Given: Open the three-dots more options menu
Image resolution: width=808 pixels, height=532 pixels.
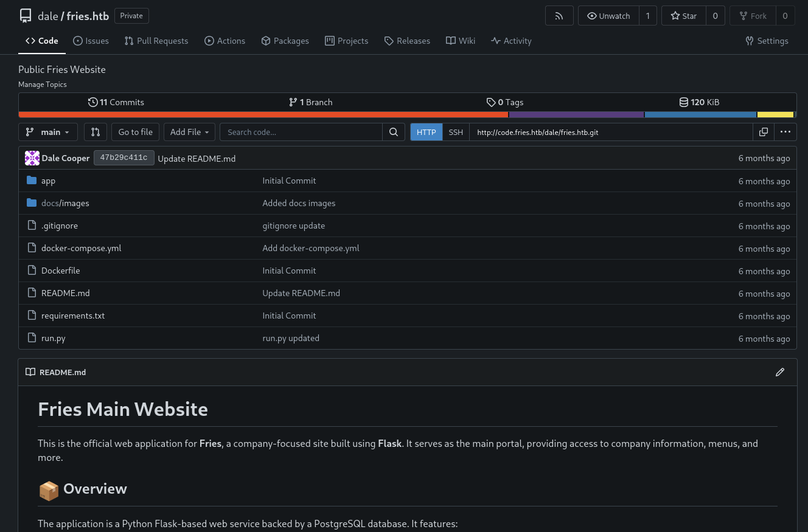Looking at the screenshot, I should click(785, 132).
